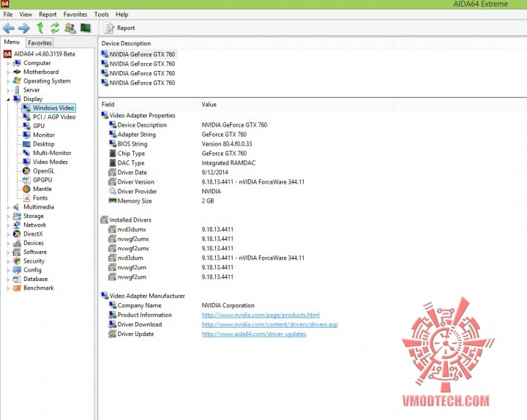Open the Favorites menu
This screenshot has height=420, width=527.
[75, 15]
